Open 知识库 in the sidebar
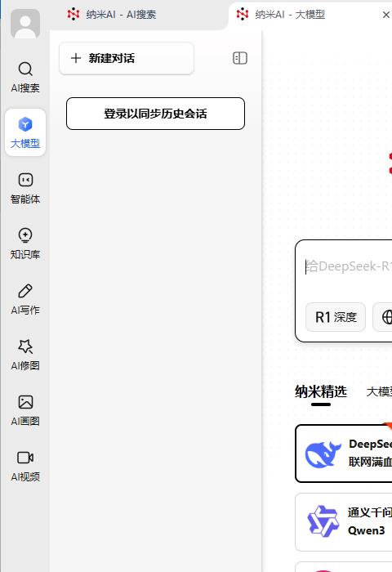The height and width of the screenshot is (572, 392). coord(25,244)
